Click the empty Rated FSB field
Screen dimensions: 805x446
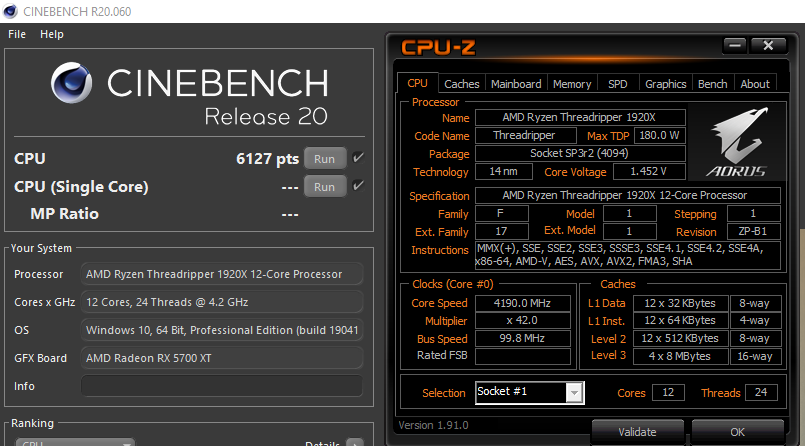(523, 356)
